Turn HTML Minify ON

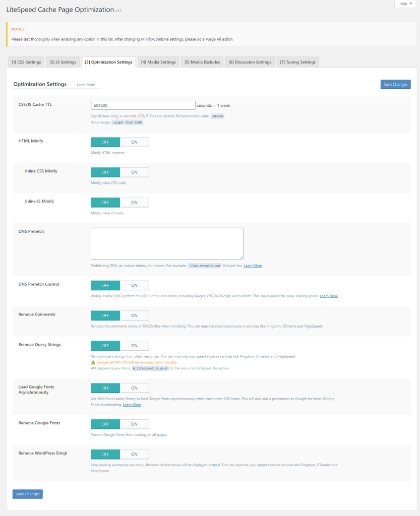click(134, 142)
